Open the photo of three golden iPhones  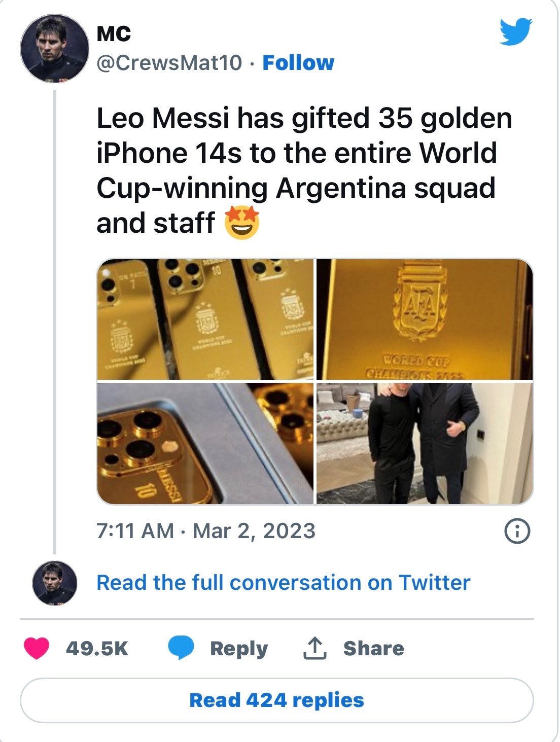(x=205, y=320)
